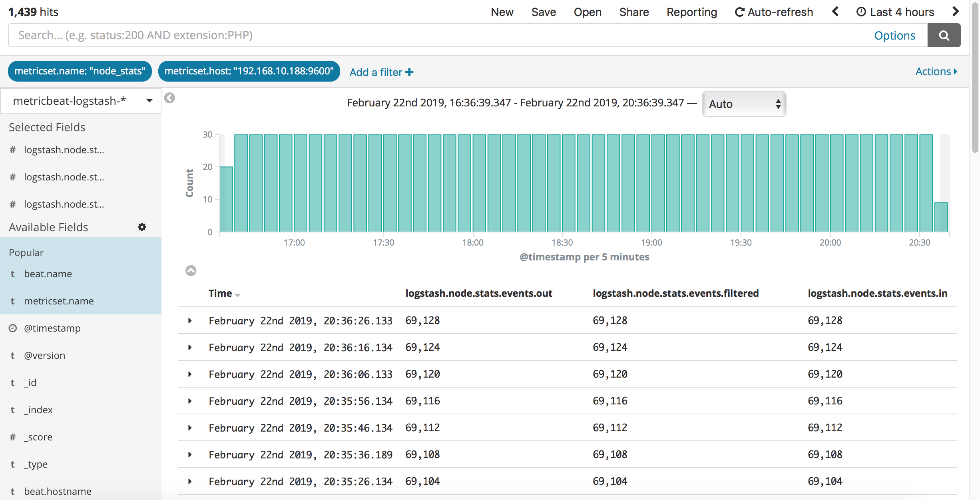Click the first histogram bar at 20 count
The height and width of the screenshot is (500, 980).
(x=226, y=199)
